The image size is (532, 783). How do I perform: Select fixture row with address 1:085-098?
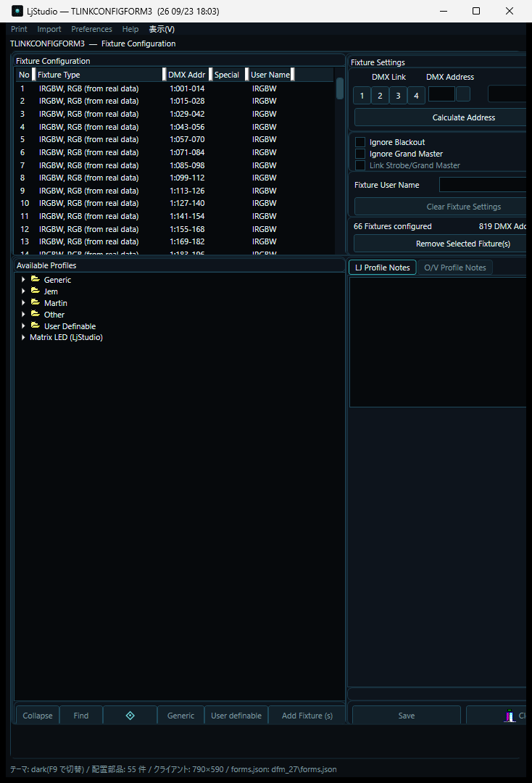coord(175,165)
